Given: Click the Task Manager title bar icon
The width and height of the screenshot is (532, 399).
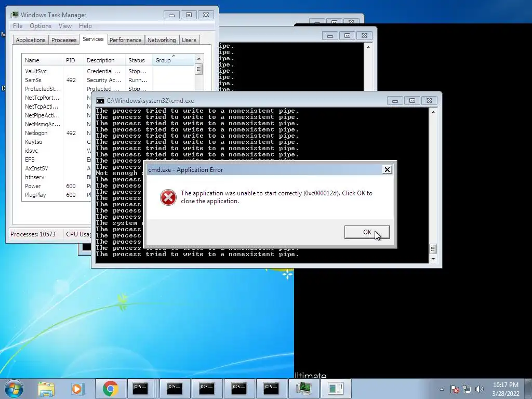Looking at the screenshot, I should click(14, 15).
